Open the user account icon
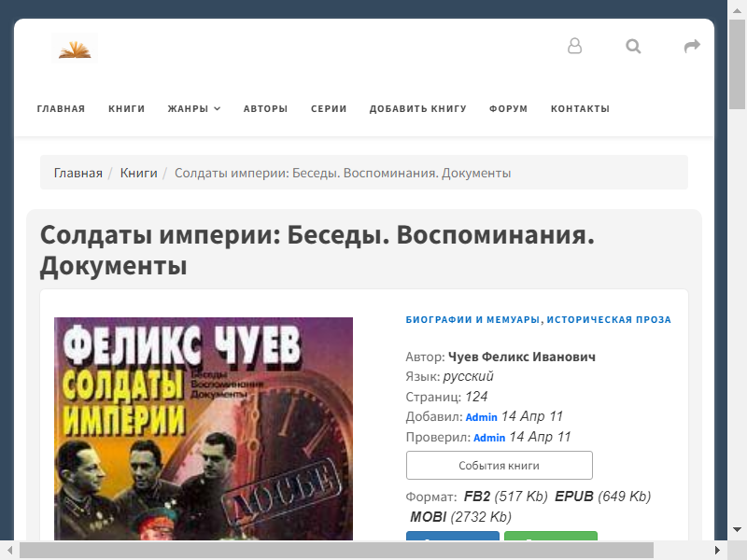Image resolution: width=747 pixels, height=560 pixels. (x=575, y=46)
